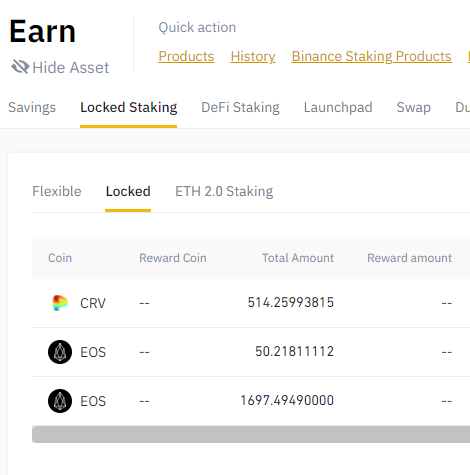The width and height of the screenshot is (470, 475).
Task: Click the first EOS coin logo
Action: pos(60,352)
